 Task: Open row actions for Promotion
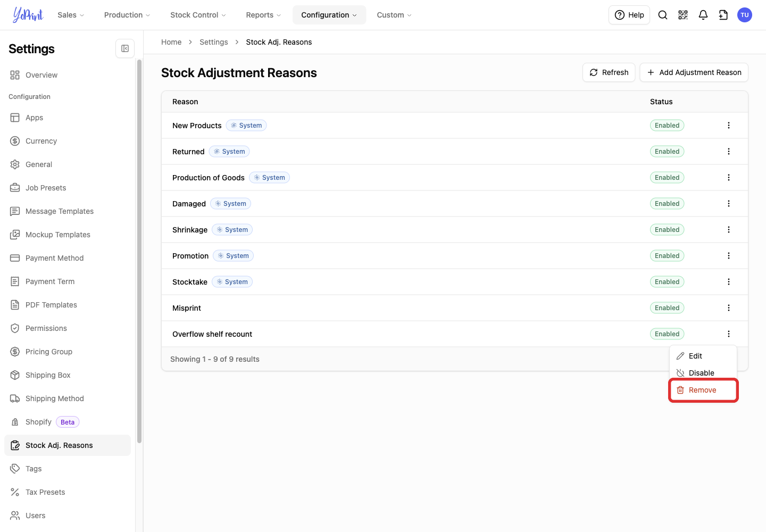click(x=729, y=256)
